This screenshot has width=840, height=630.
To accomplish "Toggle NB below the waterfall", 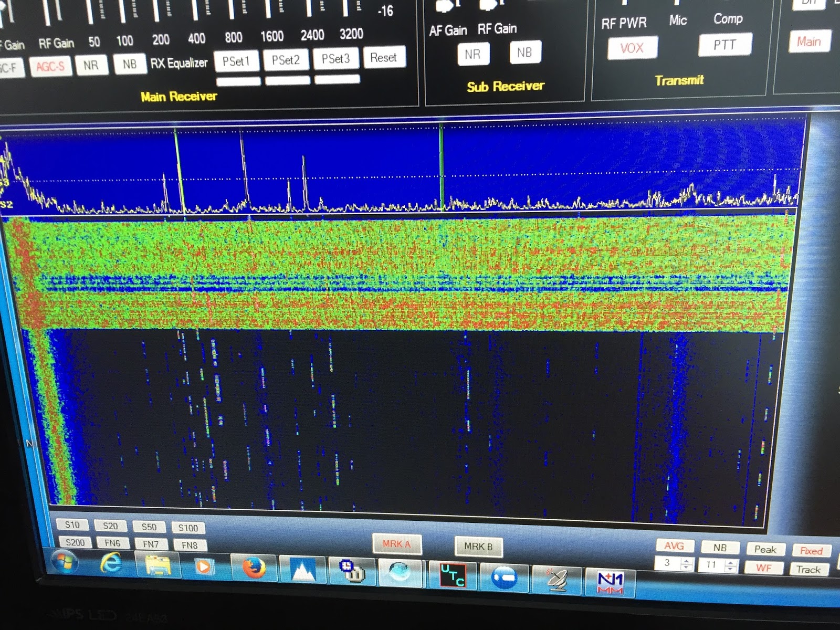I will click(720, 548).
